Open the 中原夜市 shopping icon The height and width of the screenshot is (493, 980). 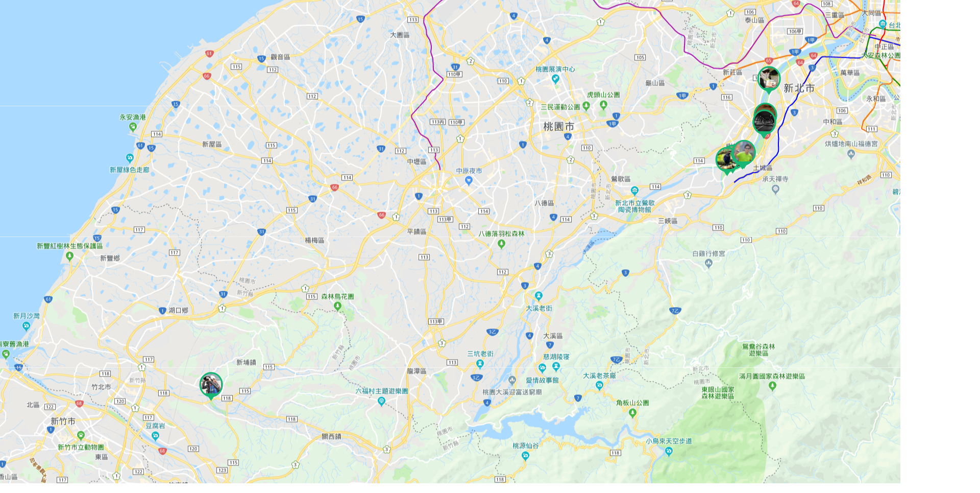(x=469, y=181)
